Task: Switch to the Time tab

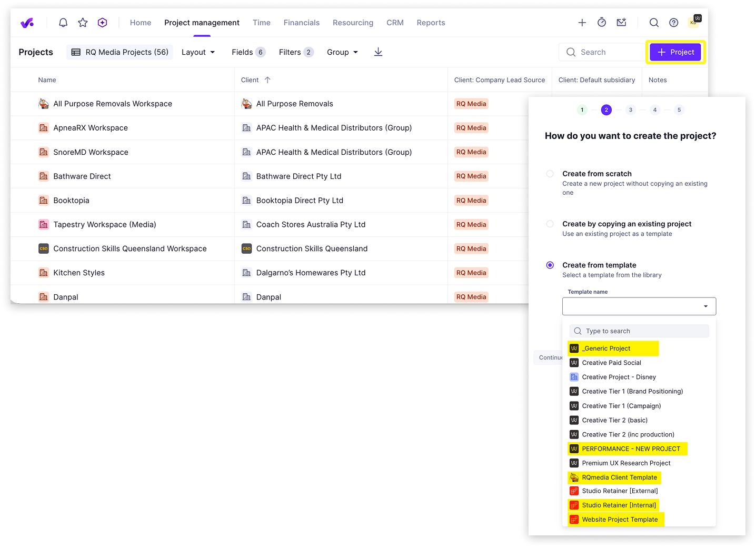Action: 262,23
